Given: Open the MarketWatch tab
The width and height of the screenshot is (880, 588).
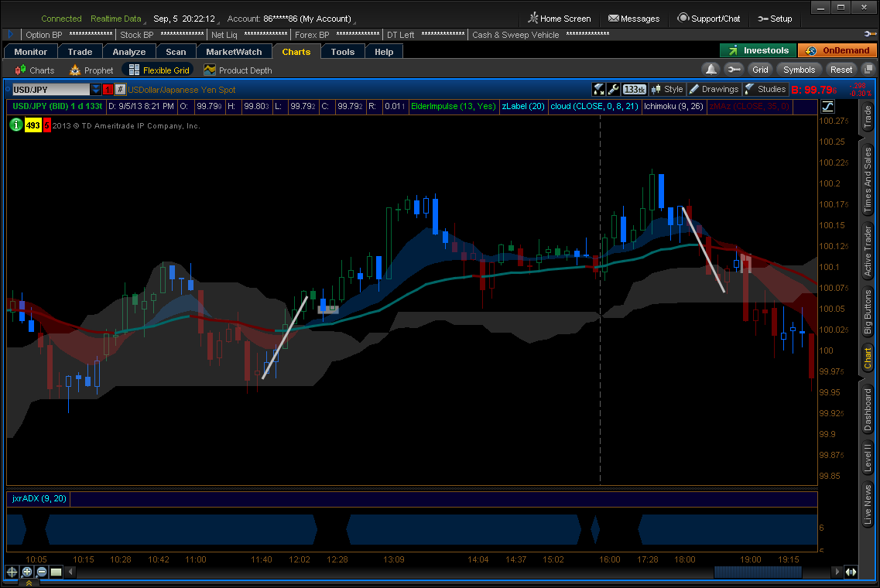Looking at the screenshot, I should (234, 52).
